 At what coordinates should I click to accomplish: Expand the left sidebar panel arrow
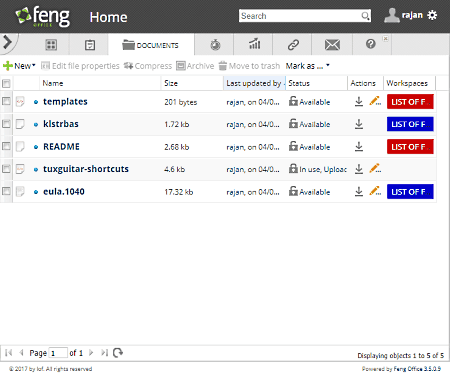coord(7,42)
